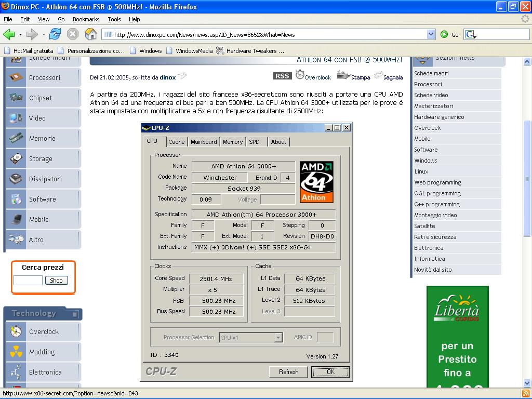
Task: Open the Video sidebar icon
Action: [16, 118]
